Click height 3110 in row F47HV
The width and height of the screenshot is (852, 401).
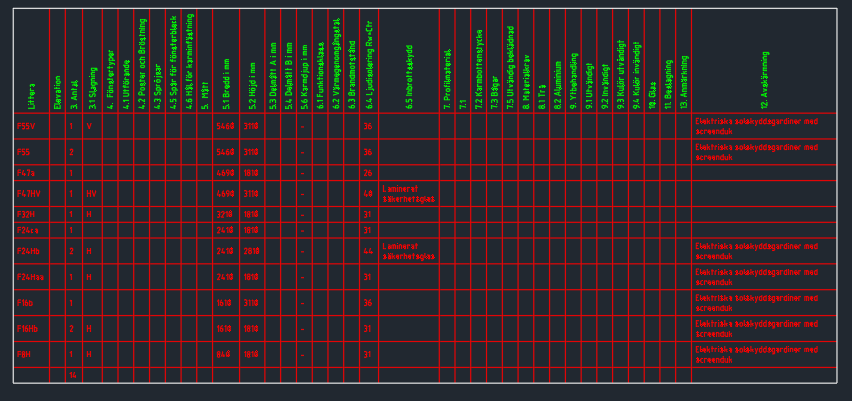(x=250, y=193)
